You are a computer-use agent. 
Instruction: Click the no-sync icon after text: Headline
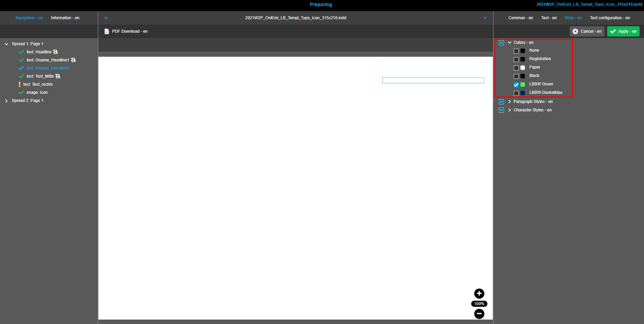tap(56, 52)
